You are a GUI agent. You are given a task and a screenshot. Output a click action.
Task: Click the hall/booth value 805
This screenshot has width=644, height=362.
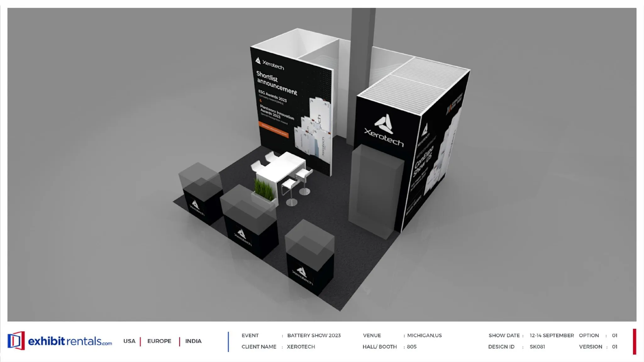point(412,347)
